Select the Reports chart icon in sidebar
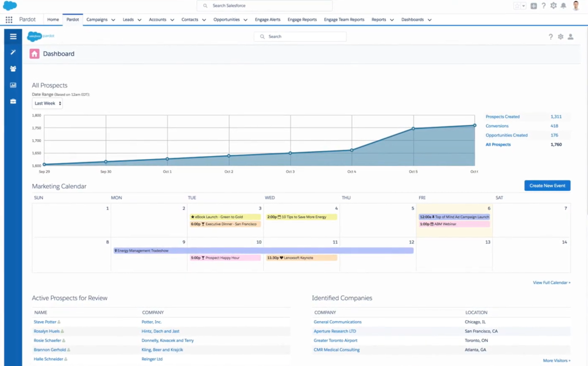 (13, 84)
